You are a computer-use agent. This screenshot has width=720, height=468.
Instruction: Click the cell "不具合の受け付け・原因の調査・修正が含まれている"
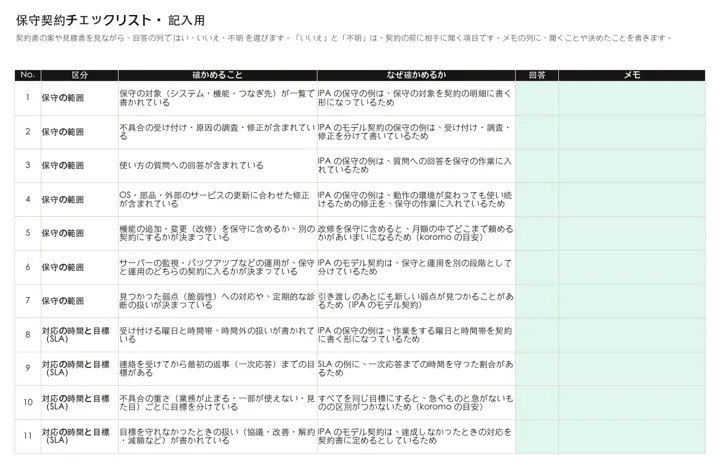click(217, 132)
